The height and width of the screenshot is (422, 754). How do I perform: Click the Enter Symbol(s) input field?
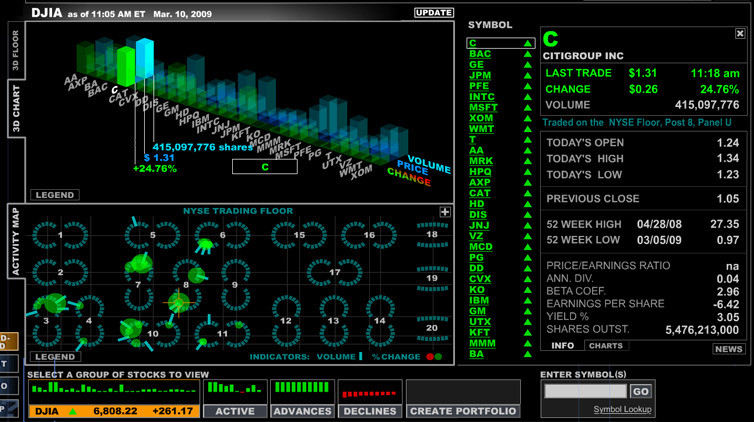(x=585, y=392)
